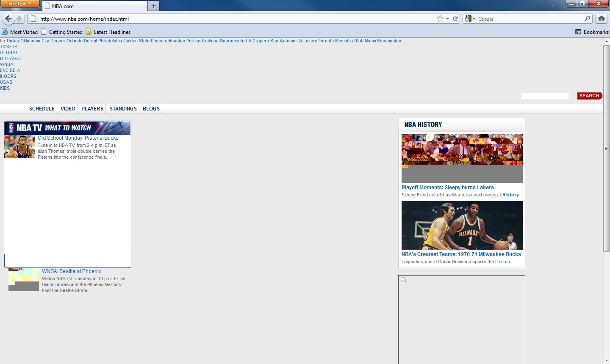Open the VIDEO navigation tab
Screen dimensions: 610x364
[x=68, y=109]
